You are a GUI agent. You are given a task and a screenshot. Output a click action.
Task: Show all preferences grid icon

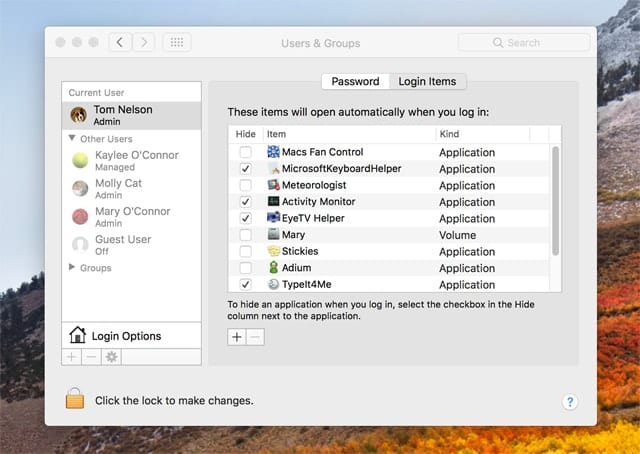coord(177,42)
